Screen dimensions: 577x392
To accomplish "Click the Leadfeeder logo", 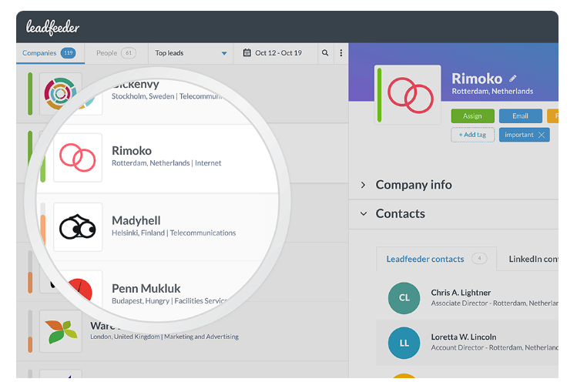I will (x=52, y=28).
